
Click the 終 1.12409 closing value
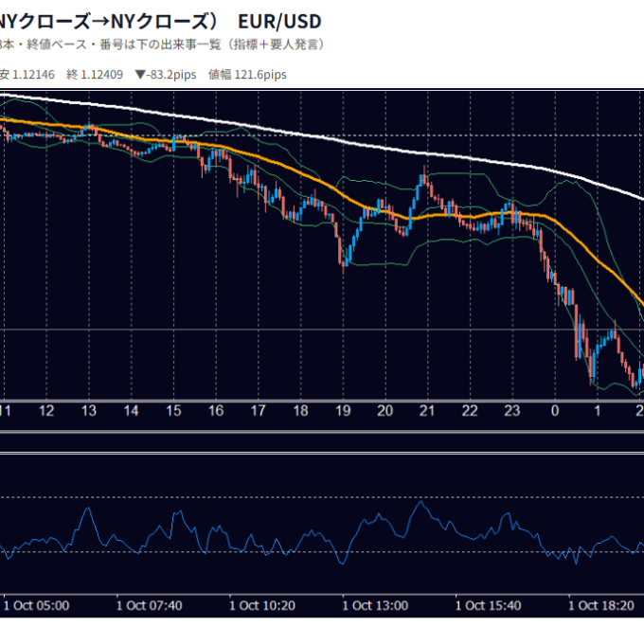(95, 75)
